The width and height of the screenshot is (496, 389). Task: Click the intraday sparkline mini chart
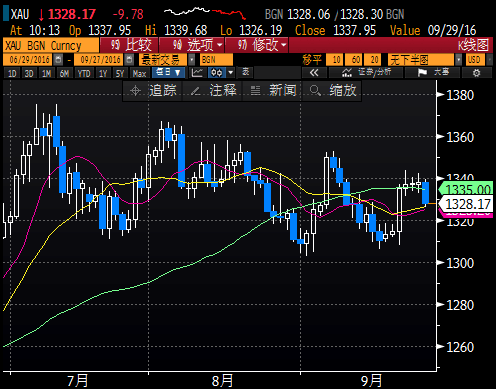click(x=205, y=13)
